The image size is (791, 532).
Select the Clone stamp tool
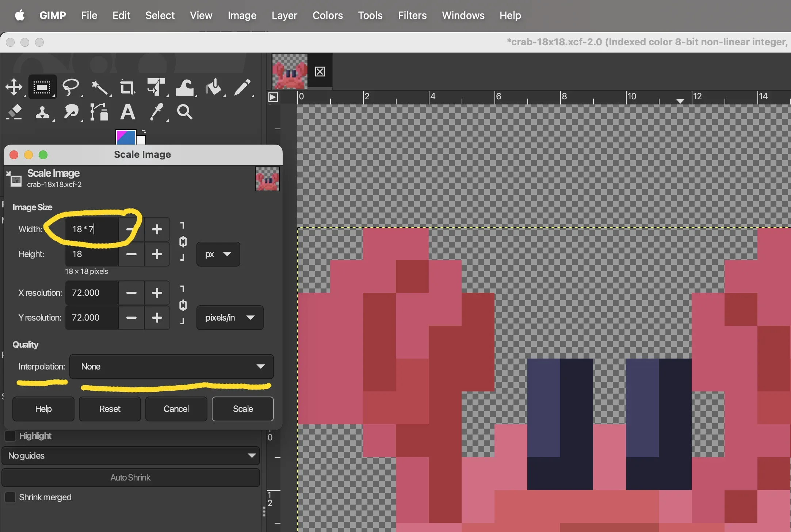click(x=43, y=112)
